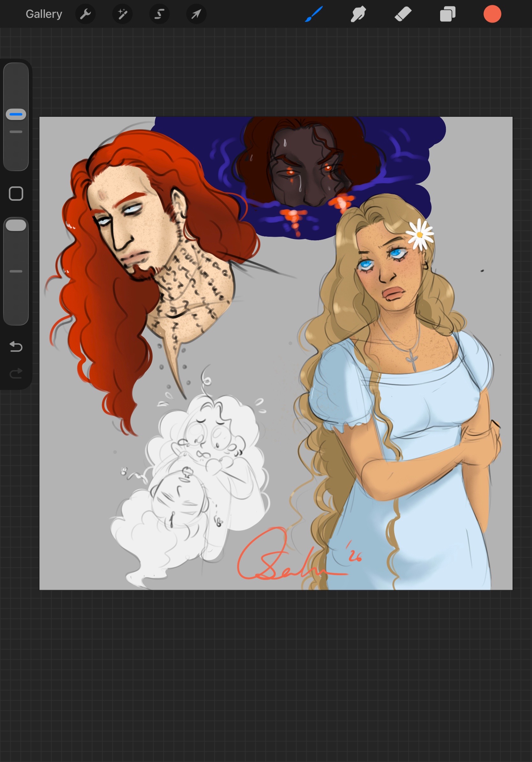532x762 pixels.
Task: Select the Smudge tool
Action: (x=358, y=14)
